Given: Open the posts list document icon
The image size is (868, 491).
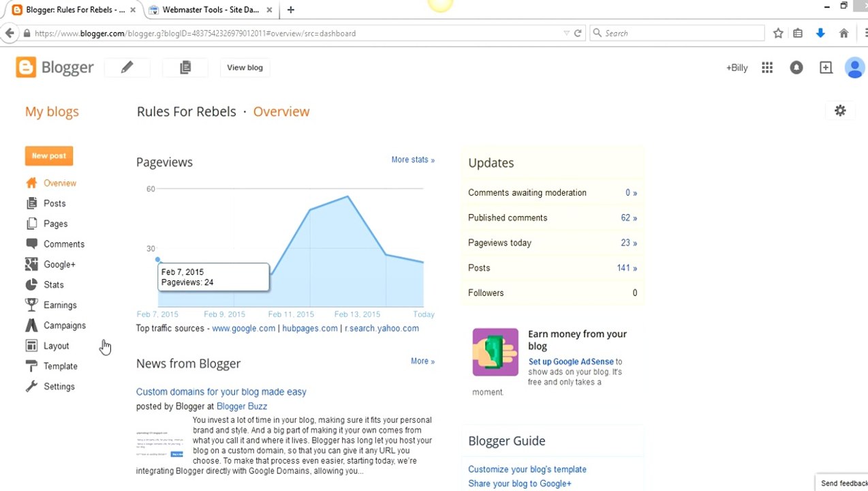Looking at the screenshot, I should 185,67.
